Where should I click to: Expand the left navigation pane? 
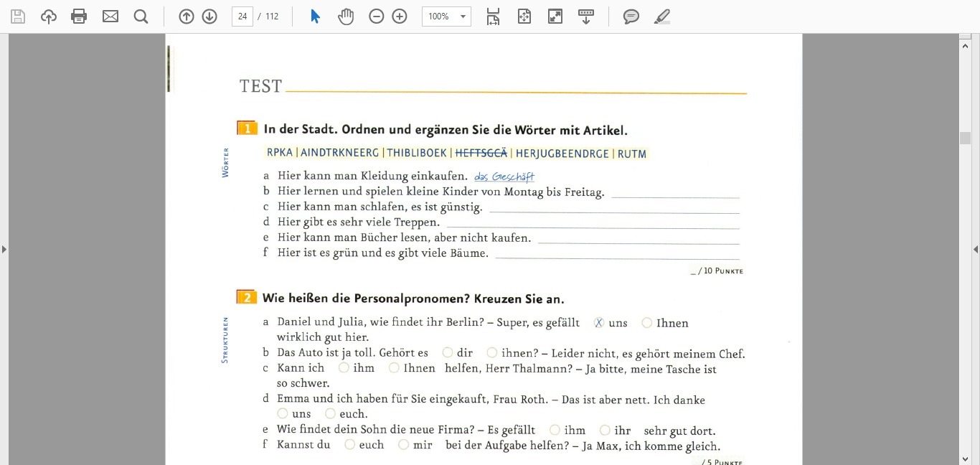pos(4,249)
